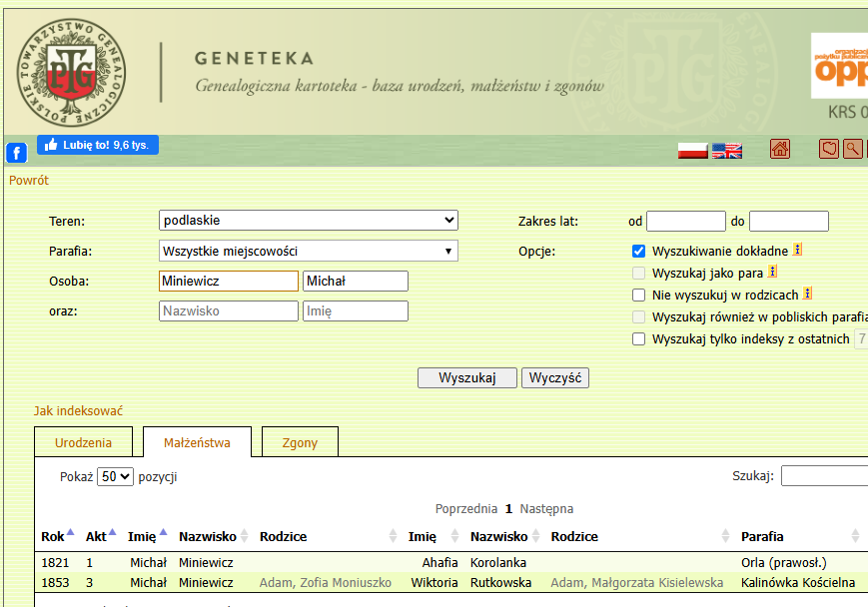This screenshot has height=607, width=868.
Task: Sort by bride's Nazwisko column
Action: pyautogui.click(x=504, y=536)
